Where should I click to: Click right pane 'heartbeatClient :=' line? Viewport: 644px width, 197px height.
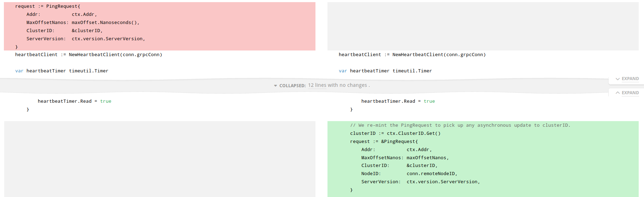click(412, 55)
